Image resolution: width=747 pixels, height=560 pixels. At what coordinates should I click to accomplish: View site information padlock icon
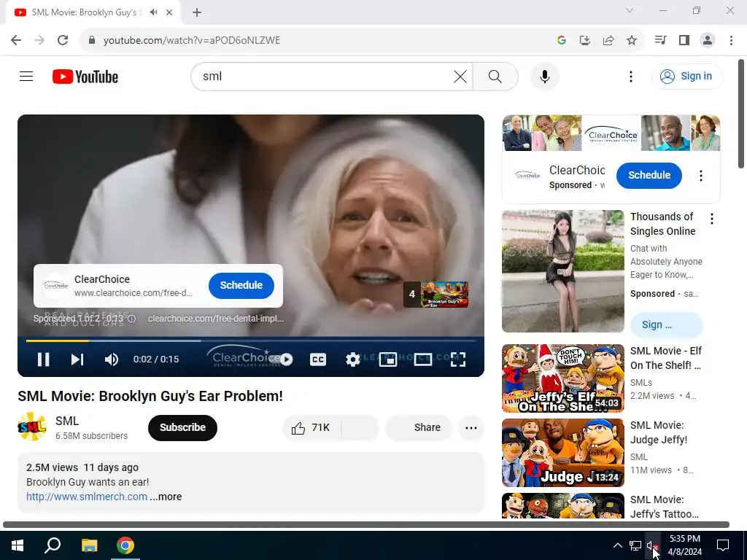(92, 40)
